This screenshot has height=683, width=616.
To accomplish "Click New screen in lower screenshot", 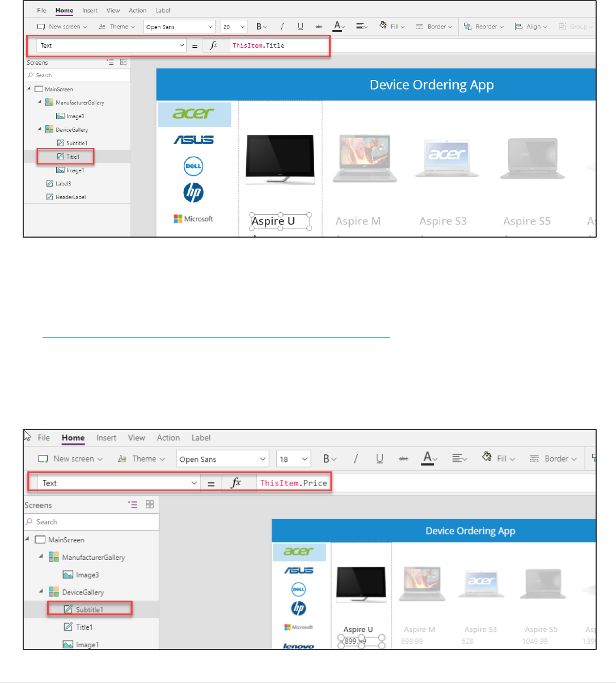I will 70,459.
